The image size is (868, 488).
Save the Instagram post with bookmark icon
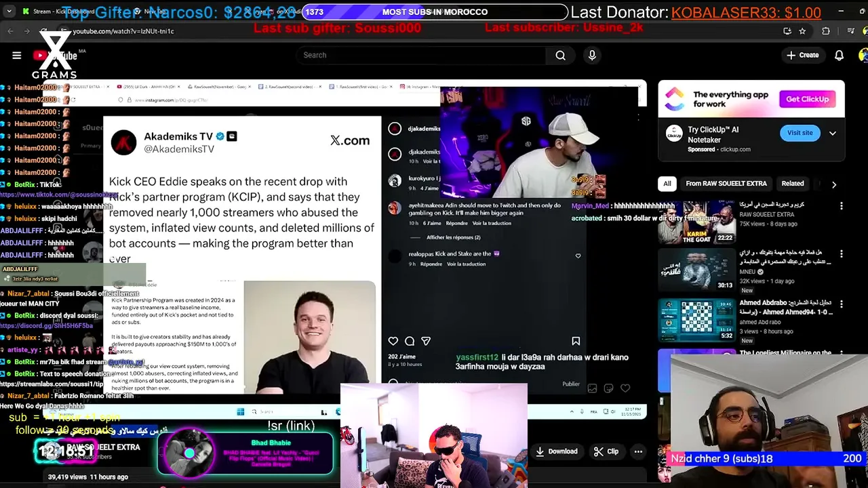pyautogui.click(x=576, y=341)
